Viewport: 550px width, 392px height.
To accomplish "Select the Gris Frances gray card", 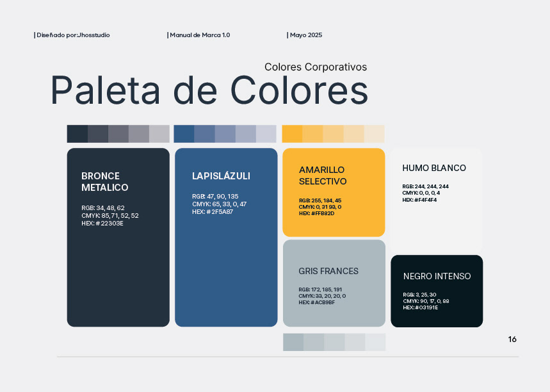I will (x=334, y=283).
